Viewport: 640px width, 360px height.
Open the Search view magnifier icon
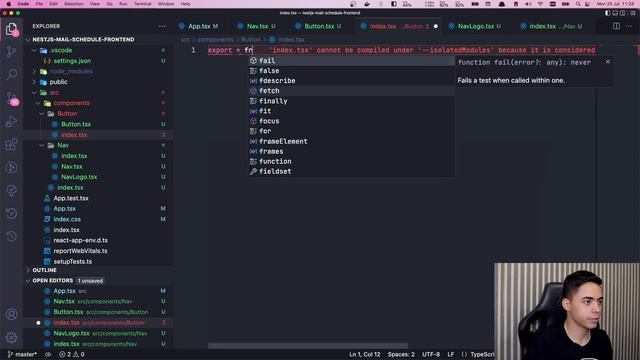(x=11, y=74)
